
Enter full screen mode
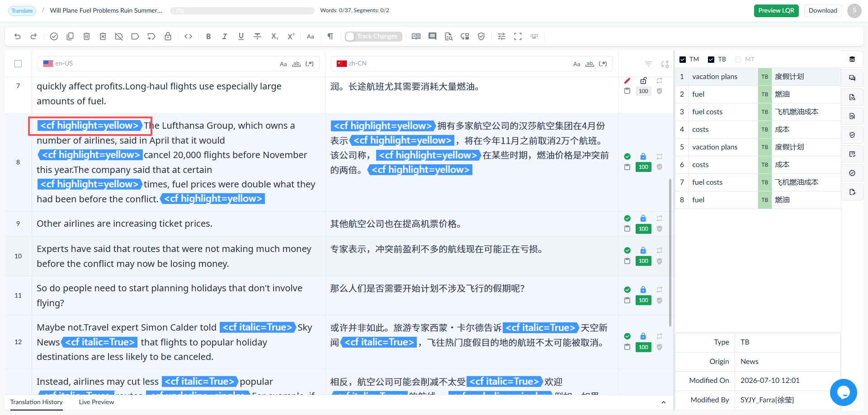pyautogui.click(x=518, y=37)
